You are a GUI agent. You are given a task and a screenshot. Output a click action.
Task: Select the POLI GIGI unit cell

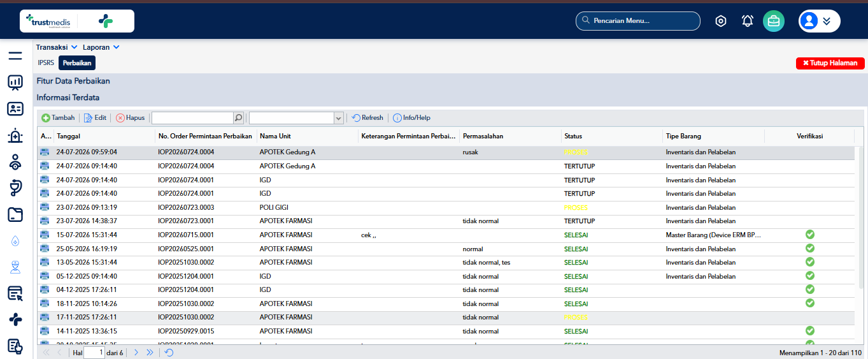275,207
